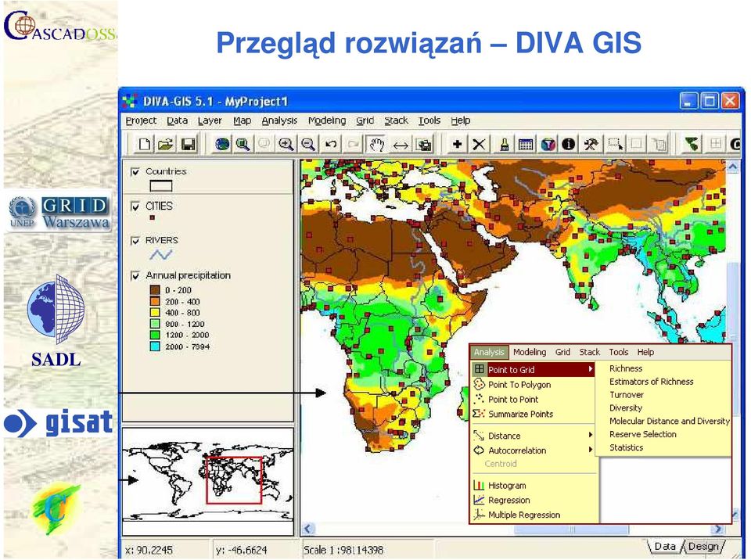
Task: Click the colorful funnel filter icon
Action: [x=548, y=144]
